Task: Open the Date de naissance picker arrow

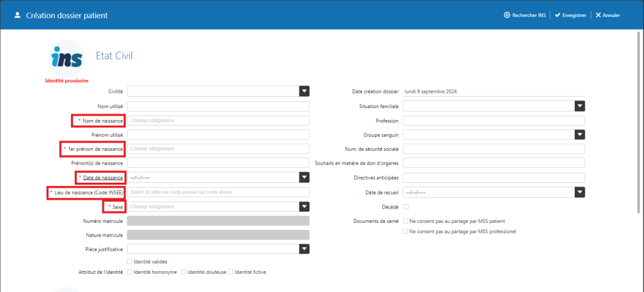Action: (304, 178)
